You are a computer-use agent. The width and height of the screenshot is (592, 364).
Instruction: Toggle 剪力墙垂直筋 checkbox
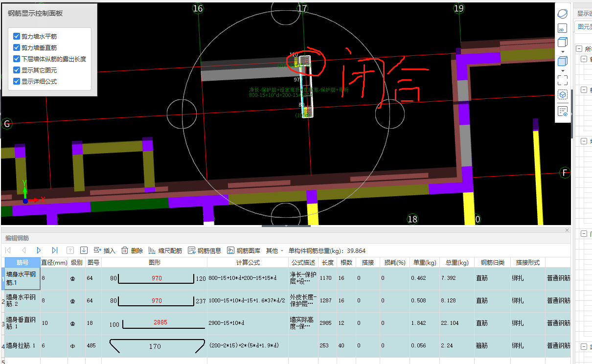(x=17, y=47)
